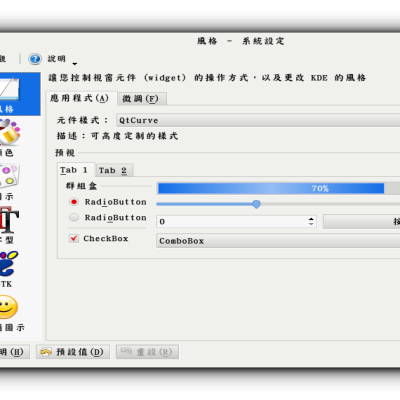Open the dropdown arrow beside 說明 toolbar button
Screen dimensions: 400x400
tap(75, 63)
